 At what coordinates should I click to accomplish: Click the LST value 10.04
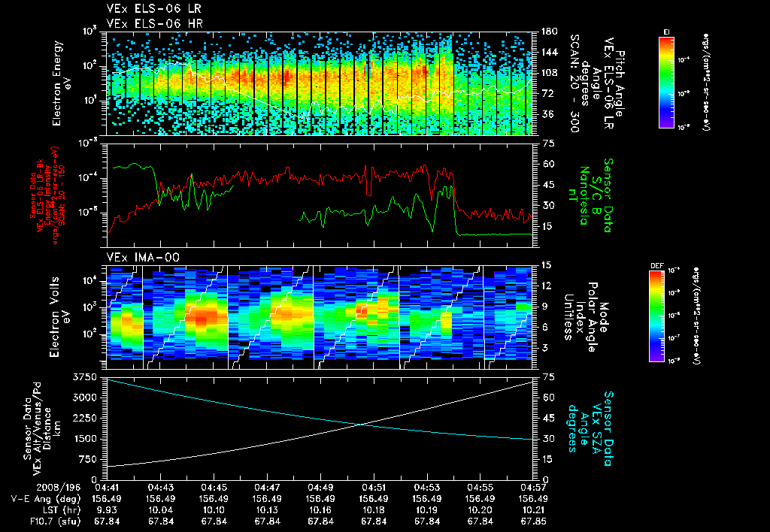[x=161, y=510]
